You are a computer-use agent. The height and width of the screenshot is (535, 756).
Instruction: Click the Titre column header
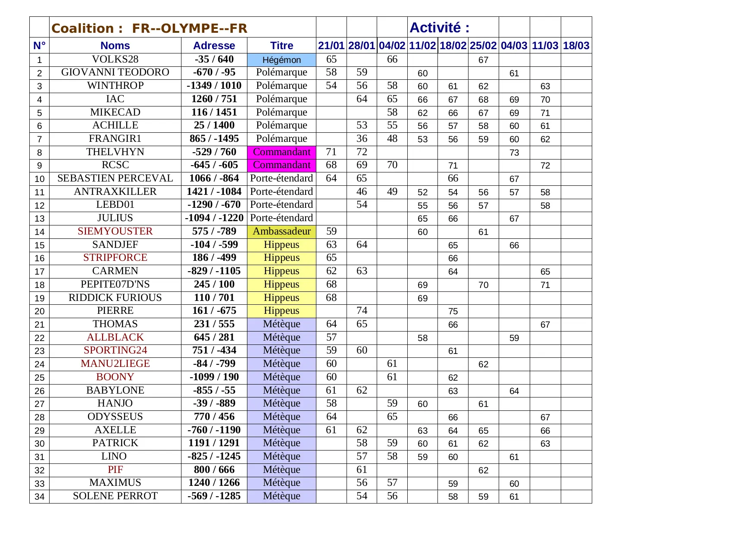[281, 46]
